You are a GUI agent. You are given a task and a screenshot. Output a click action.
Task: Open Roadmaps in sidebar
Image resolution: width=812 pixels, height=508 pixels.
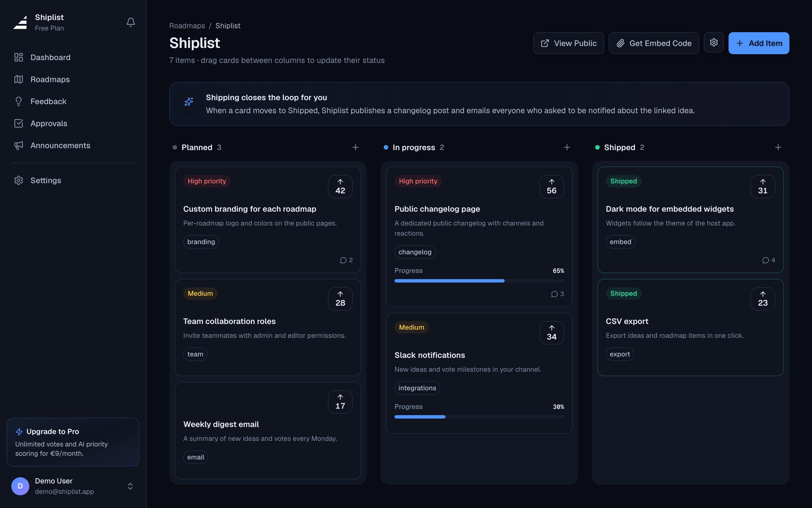pos(73,79)
